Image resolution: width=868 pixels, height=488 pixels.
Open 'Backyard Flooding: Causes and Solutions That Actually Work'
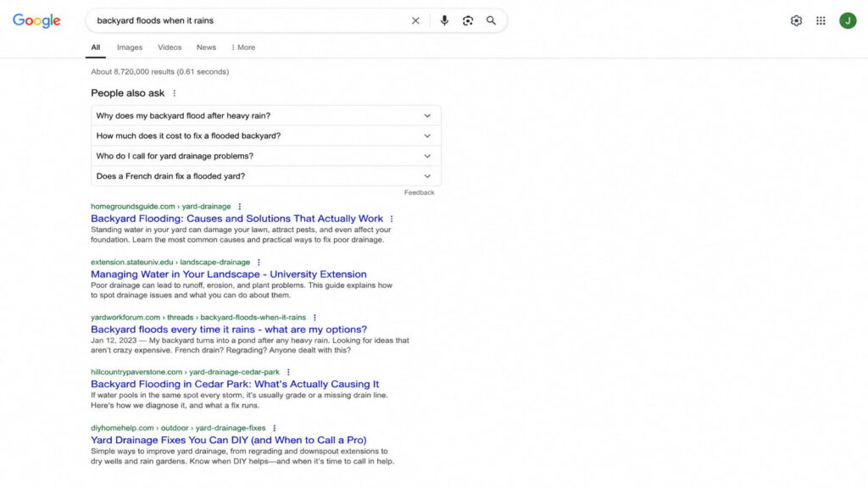pos(237,219)
